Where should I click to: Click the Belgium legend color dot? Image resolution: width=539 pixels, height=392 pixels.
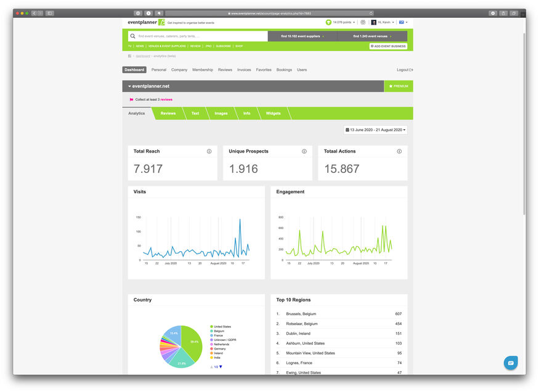pyautogui.click(x=211, y=331)
